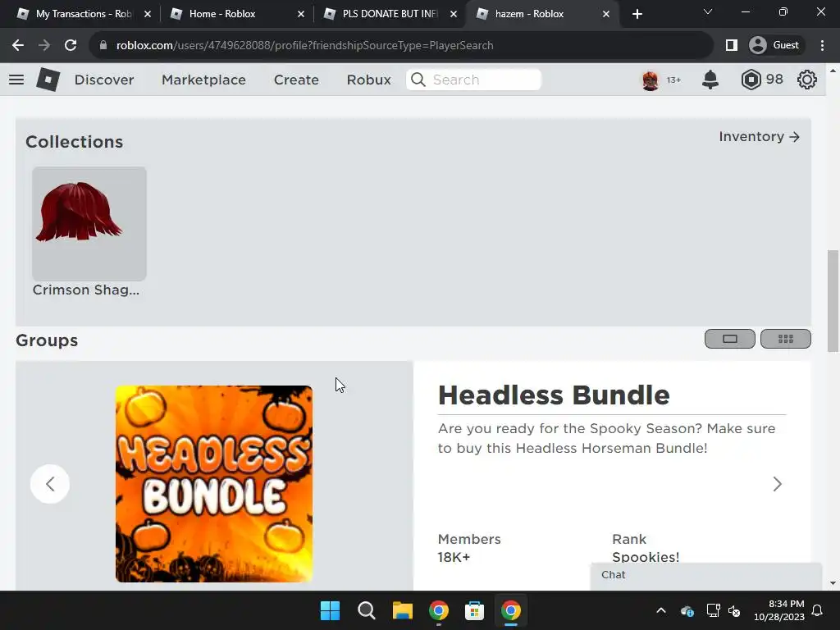Open the settings gear icon
840x630 pixels.
coord(807,80)
